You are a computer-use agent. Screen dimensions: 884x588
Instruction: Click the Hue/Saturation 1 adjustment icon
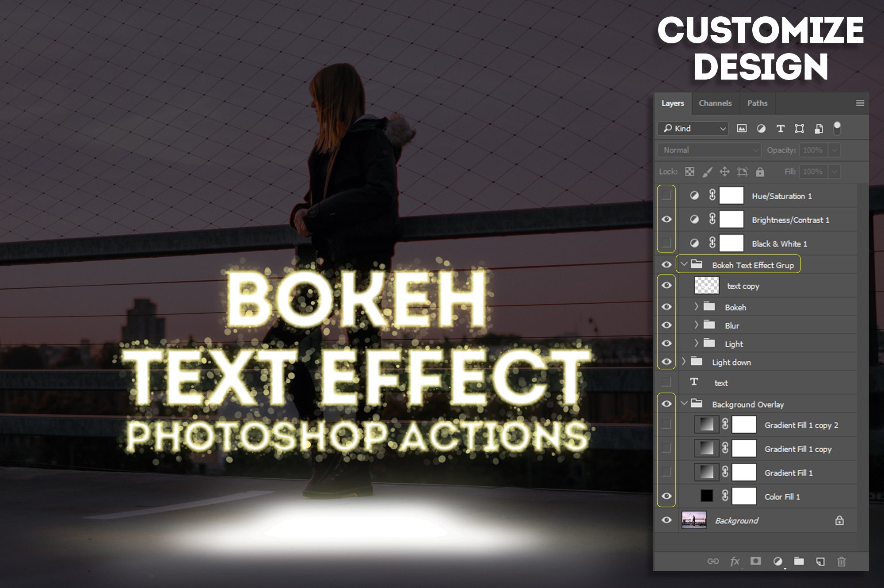(694, 195)
